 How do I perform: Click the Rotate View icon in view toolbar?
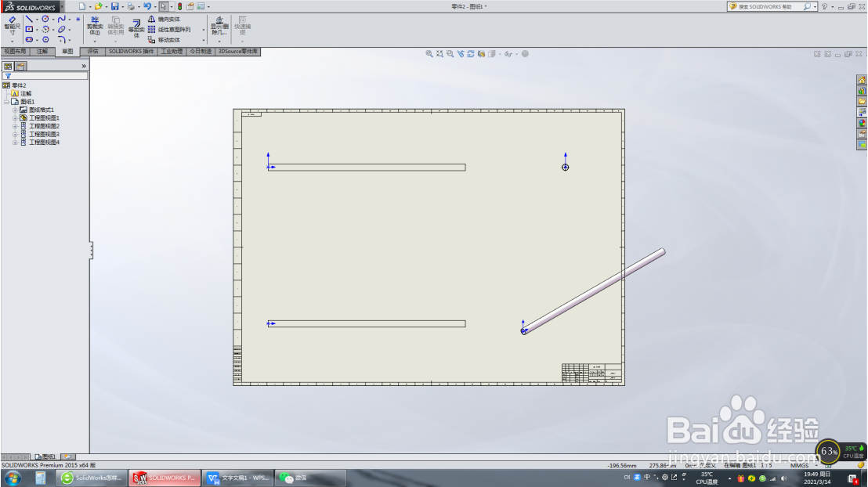pyautogui.click(x=471, y=54)
